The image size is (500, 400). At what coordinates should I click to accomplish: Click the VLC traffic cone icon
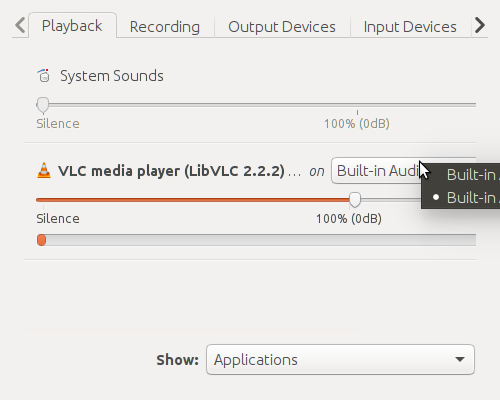point(44,170)
